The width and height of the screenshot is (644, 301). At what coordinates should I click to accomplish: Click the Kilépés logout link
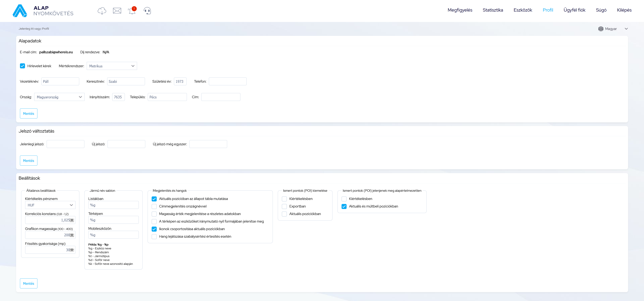624,10
